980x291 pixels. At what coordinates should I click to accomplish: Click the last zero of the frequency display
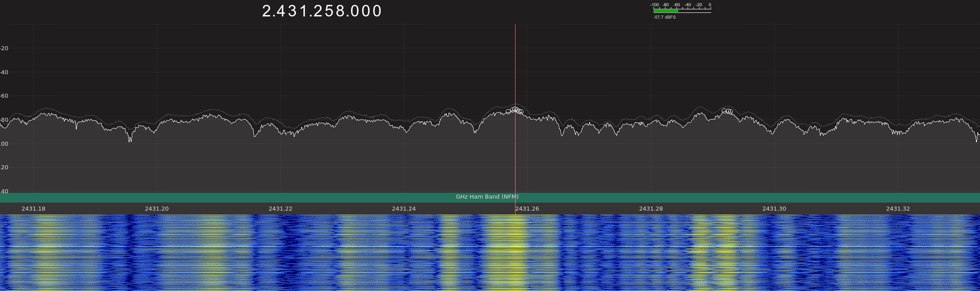(x=377, y=11)
